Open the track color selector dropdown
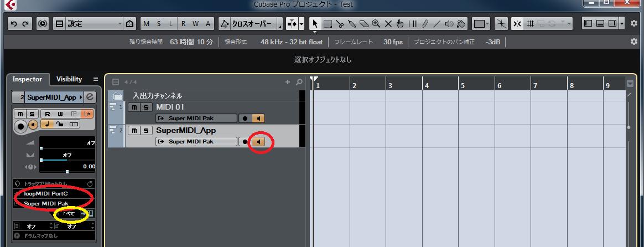The height and width of the screenshot is (247, 644). point(481,24)
